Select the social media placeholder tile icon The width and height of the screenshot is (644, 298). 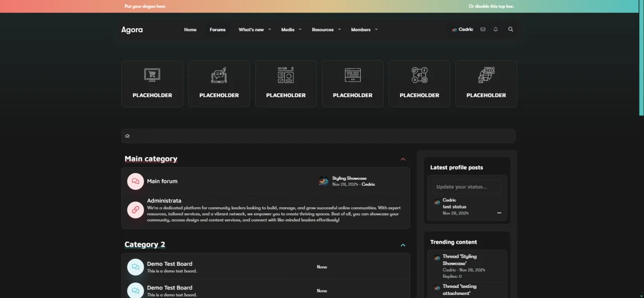pyautogui.click(x=419, y=76)
